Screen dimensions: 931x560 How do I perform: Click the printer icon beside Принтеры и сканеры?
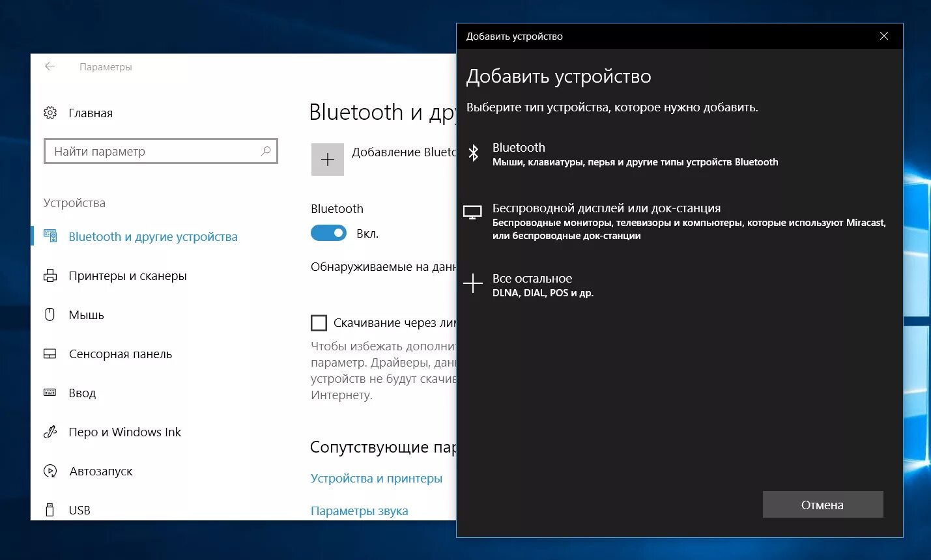[50, 275]
